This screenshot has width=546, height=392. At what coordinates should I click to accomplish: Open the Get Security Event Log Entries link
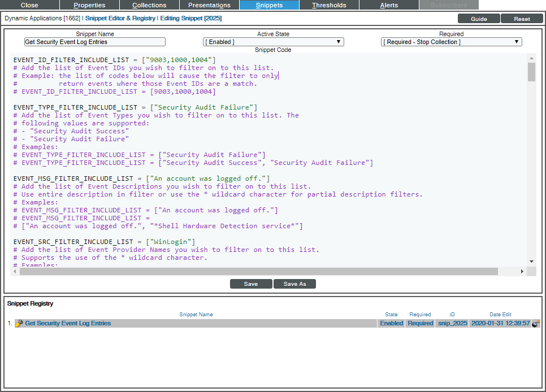pos(68,324)
